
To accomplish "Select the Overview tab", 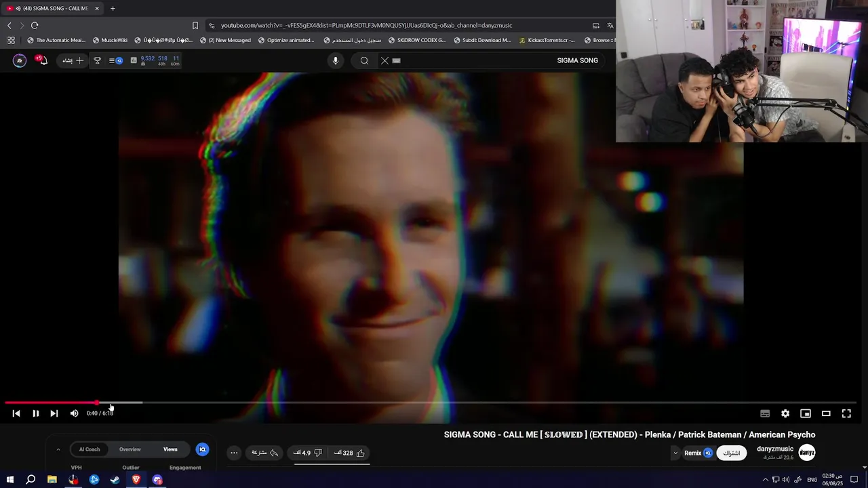I will (130, 449).
